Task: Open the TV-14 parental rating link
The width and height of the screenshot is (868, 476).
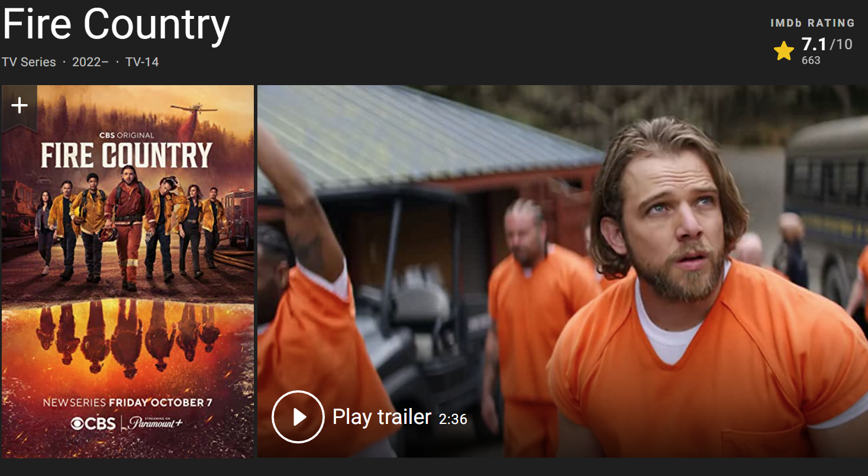Action: (x=142, y=62)
